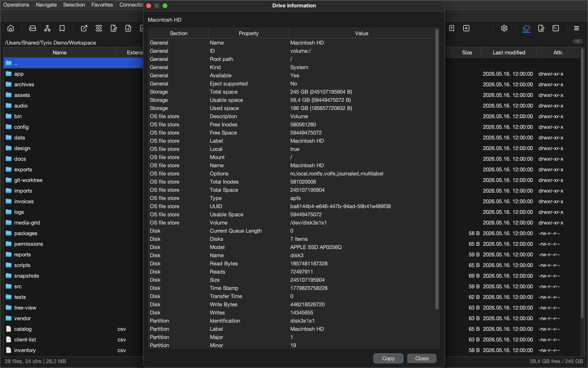The width and height of the screenshot is (588, 368).
Task: Click the Name column header in file list
Action: pos(60,52)
